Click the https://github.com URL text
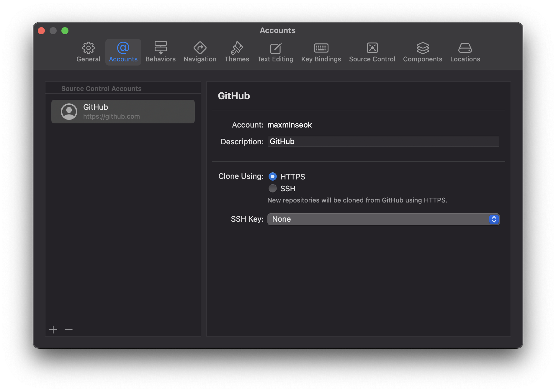 click(112, 116)
